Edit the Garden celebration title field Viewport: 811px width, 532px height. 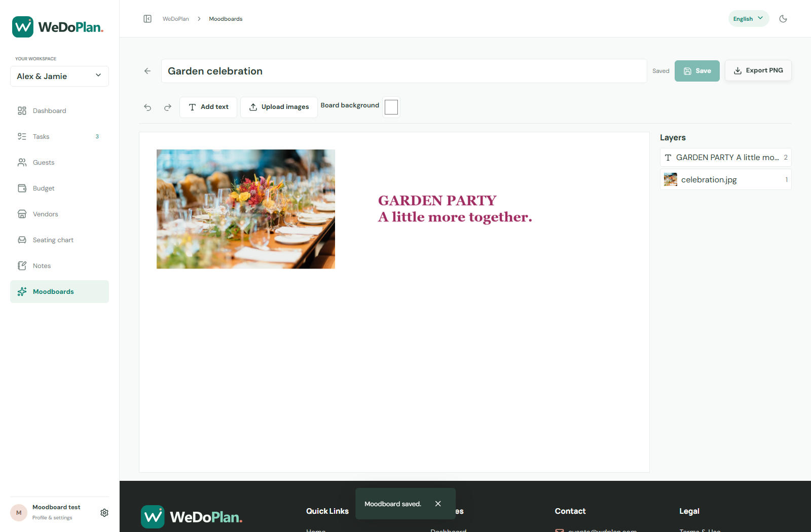click(x=404, y=71)
